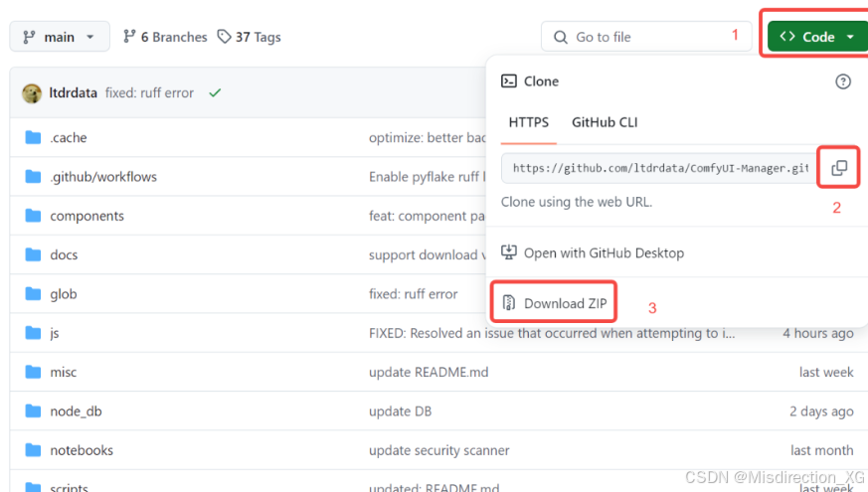Image resolution: width=868 pixels, height=492 pixels.
Task: Click the '2 days ago' timestamp
Action: tap(821, 411)
